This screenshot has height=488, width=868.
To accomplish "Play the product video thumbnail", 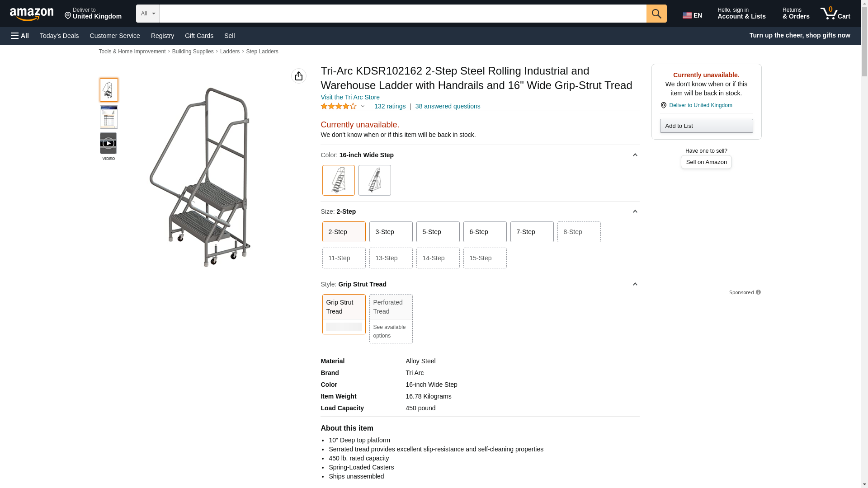I will pos(108,143).
